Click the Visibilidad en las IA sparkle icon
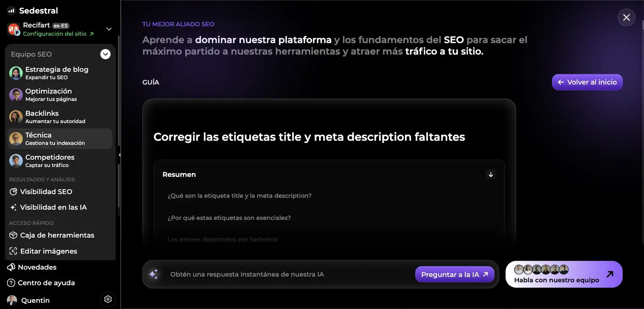The height and width of the screenshot is (309, 644). coord(13,207)
